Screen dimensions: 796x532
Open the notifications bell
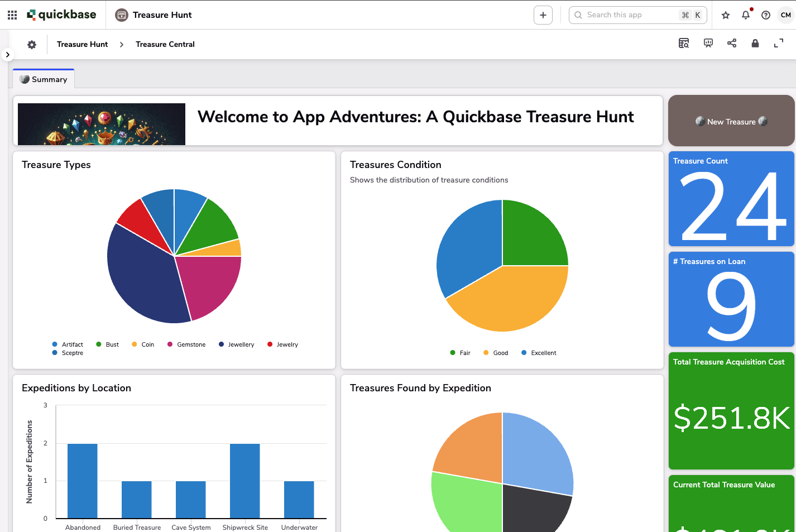(745, 15)
